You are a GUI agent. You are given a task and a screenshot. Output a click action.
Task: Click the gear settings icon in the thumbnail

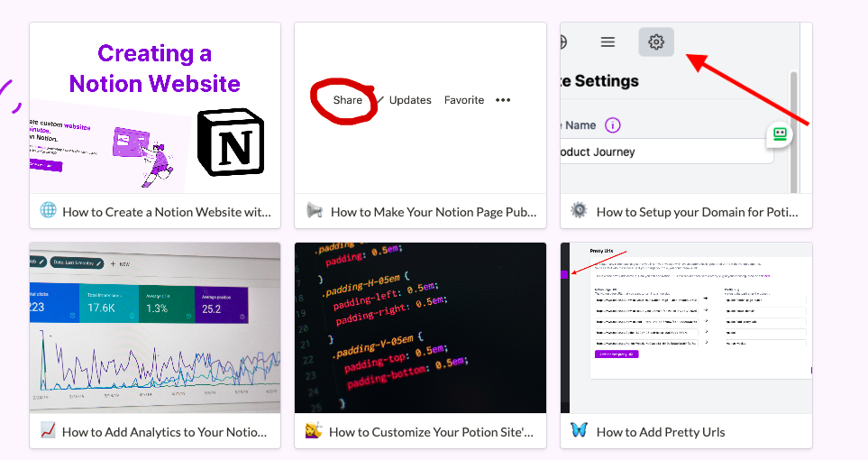click(x=656, y=41)
